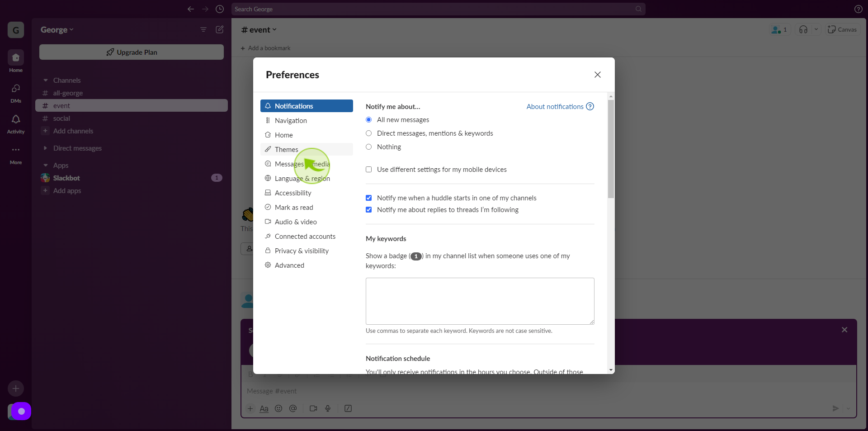Screen dimensions: 868x431
Task: Open the Canvas button
Action: point(842,29)
